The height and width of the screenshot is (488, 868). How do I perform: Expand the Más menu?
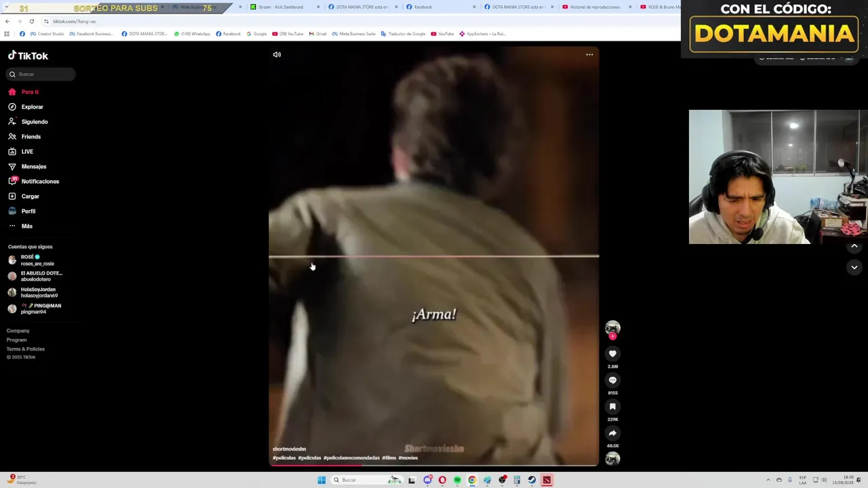20,226
